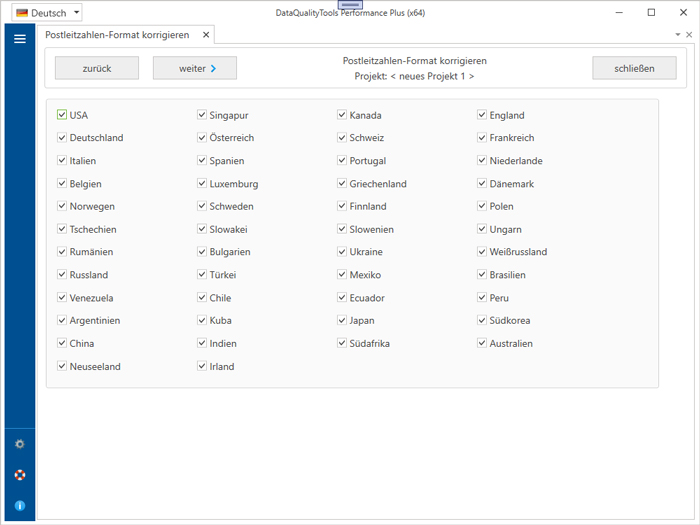Click the blue info icon
The width and height of the screenshot is (700, 525).
pos(19,506)
